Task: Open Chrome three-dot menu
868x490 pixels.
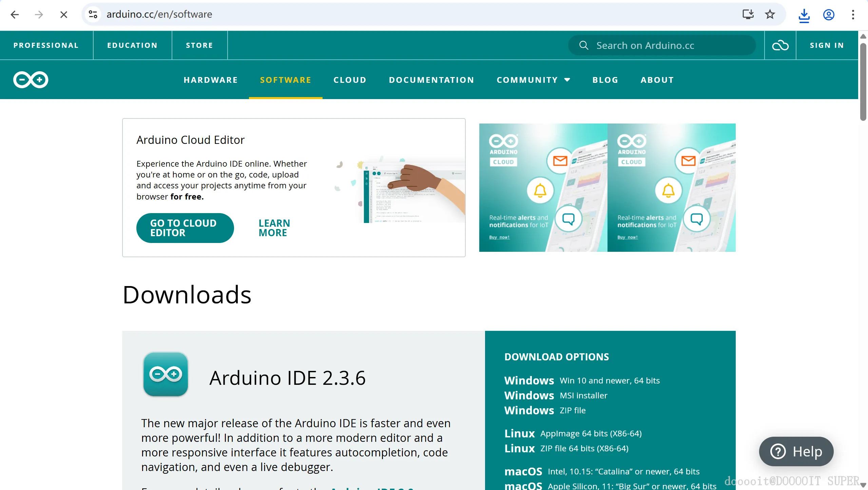Action: [x=853, y=15]
